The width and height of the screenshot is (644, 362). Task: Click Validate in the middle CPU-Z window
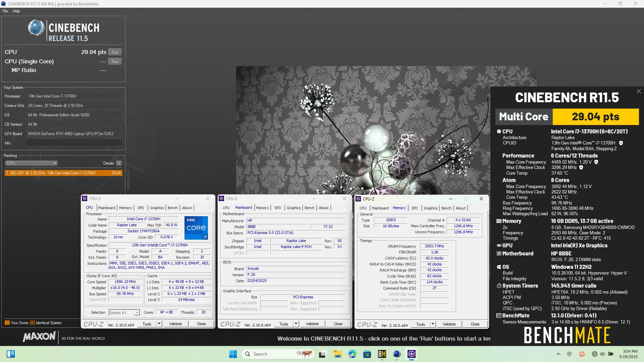tap(312, 324)
